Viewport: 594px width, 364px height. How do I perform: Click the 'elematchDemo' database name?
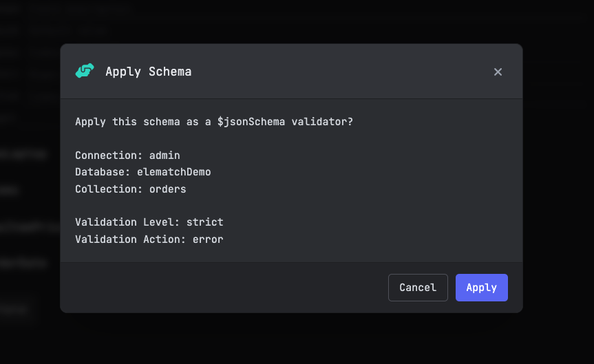173,172
